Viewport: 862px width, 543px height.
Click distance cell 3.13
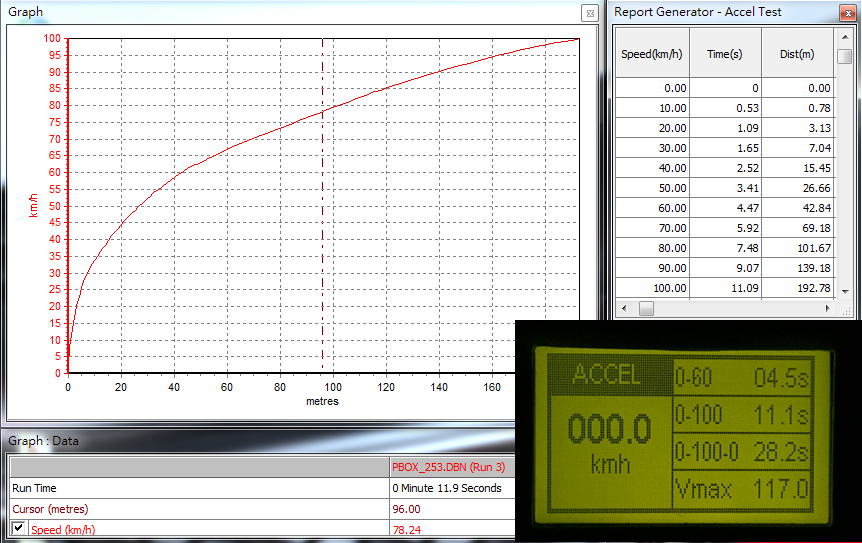[x=798, y=128]
